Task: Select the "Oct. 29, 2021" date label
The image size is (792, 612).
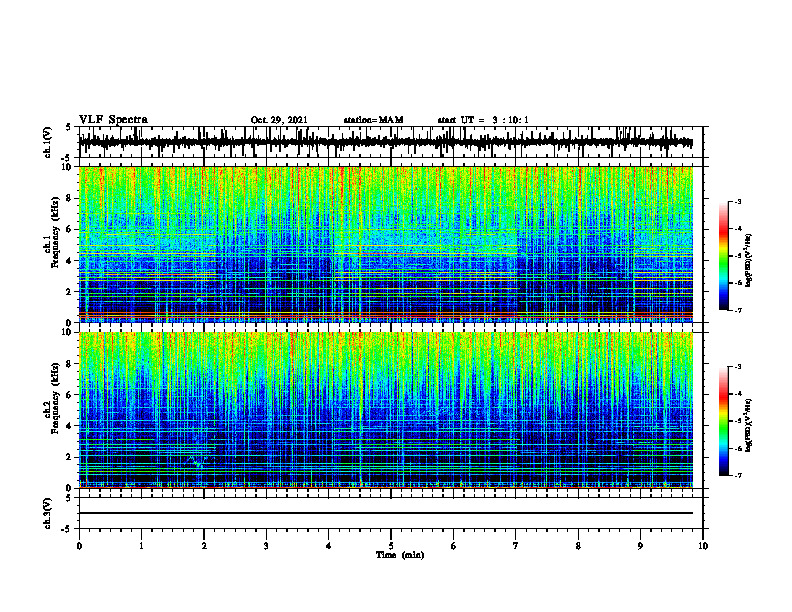Action: pos(279,120)
